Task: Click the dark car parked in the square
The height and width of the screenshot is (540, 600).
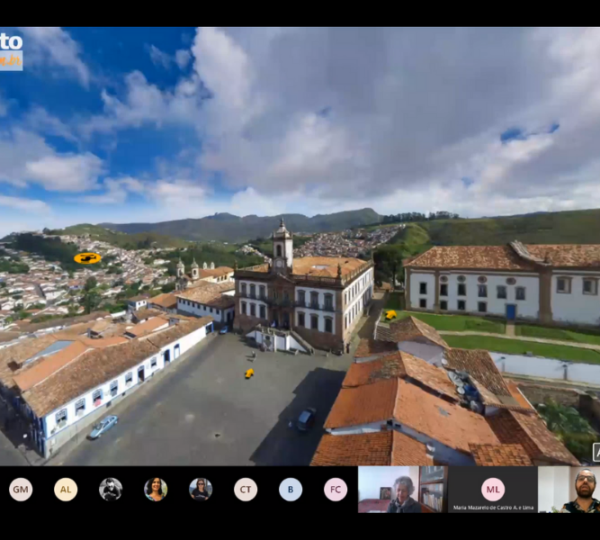Action: (x=305, y=419)
